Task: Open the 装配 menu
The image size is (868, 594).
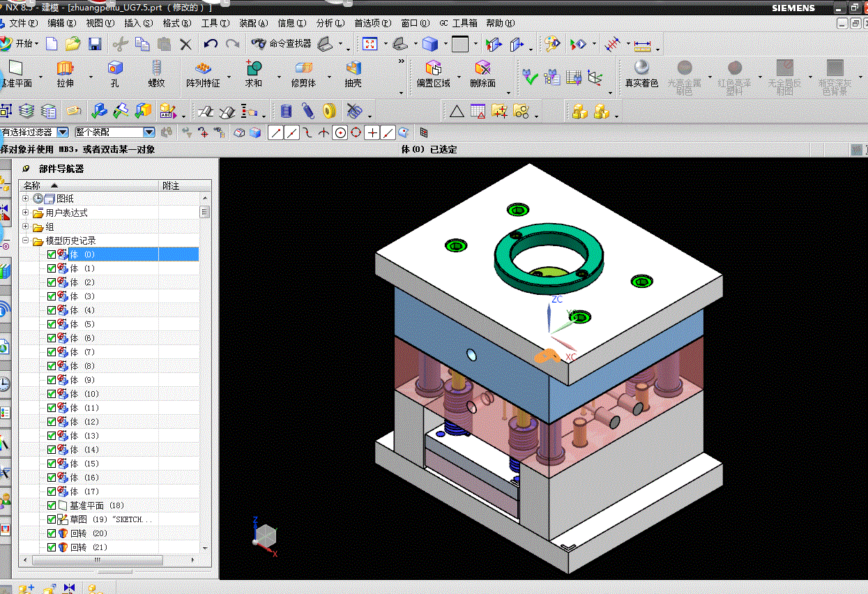Action: point(253,24)
